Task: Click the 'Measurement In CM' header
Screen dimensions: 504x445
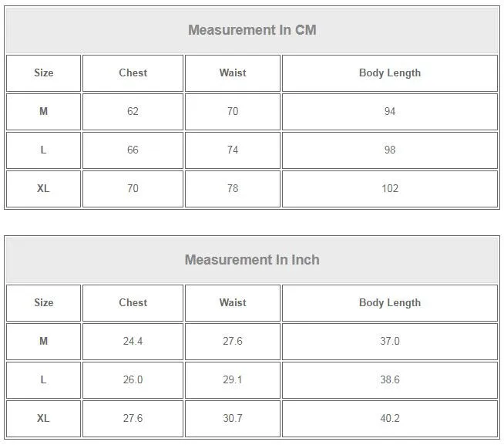Action: click(x=252, y=30)
